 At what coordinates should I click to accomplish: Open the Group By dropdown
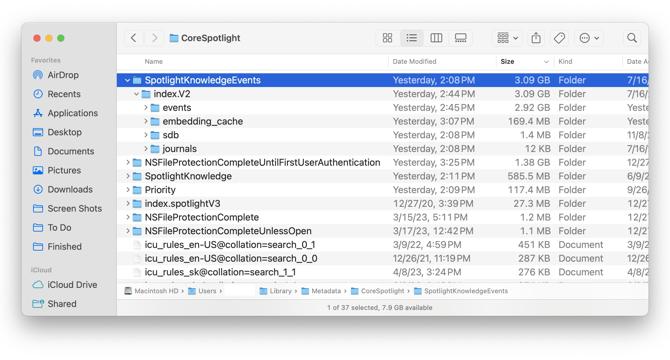point(508,38)
